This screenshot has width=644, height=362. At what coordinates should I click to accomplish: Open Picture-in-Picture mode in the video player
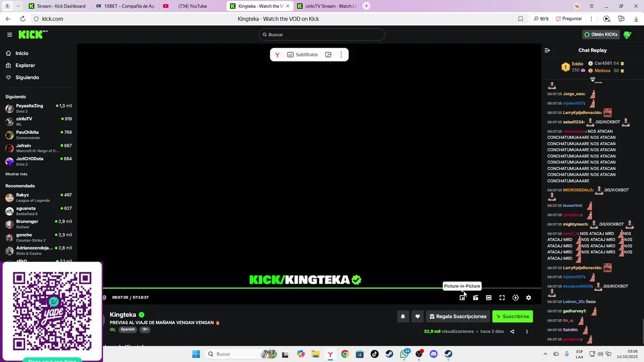pos(462,298)
